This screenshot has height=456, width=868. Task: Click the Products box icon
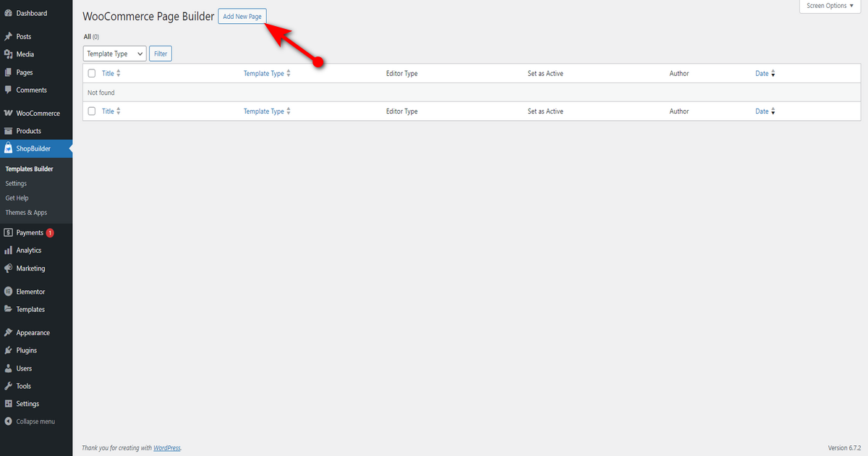8,131
